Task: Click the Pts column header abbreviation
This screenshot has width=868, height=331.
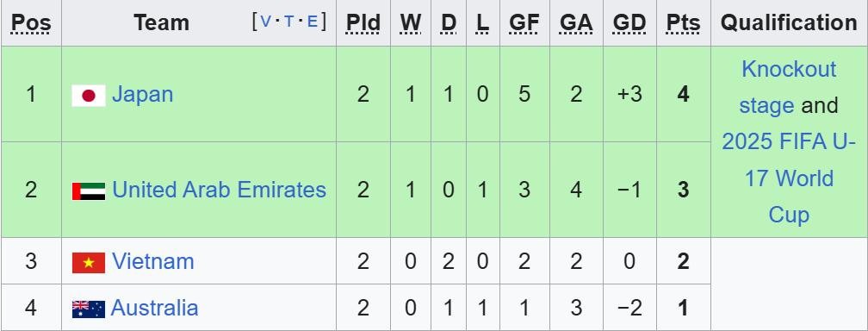Action: (x=683, y=22)
